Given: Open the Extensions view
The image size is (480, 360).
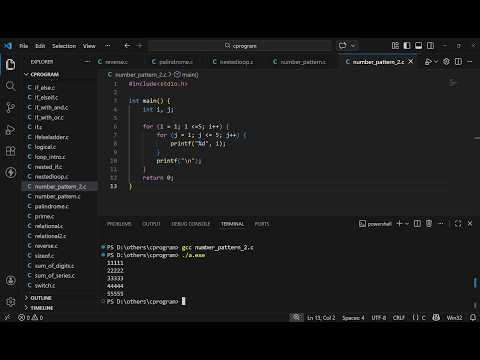Looking at the screenshot, I should click(10, 151).
